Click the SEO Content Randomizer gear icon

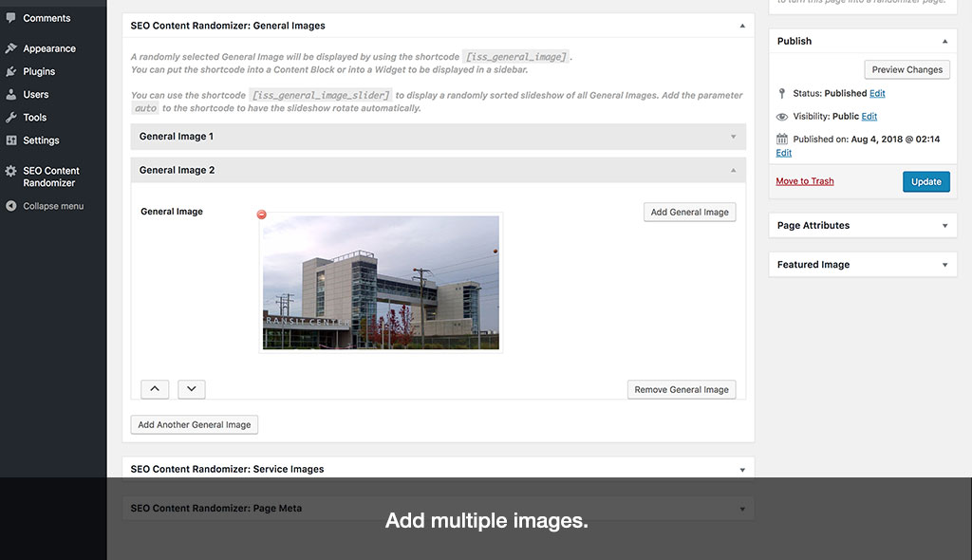pyautogui.click(x=10, y=171)
